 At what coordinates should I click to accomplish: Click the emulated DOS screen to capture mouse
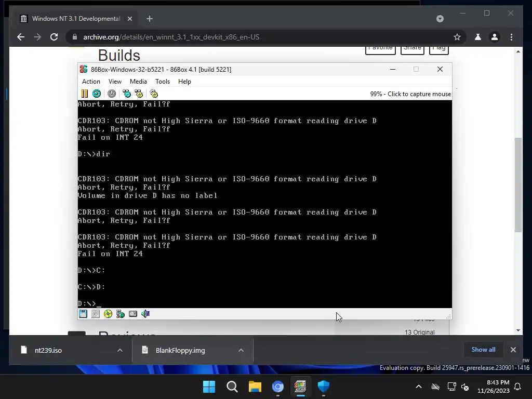point(264,204)
